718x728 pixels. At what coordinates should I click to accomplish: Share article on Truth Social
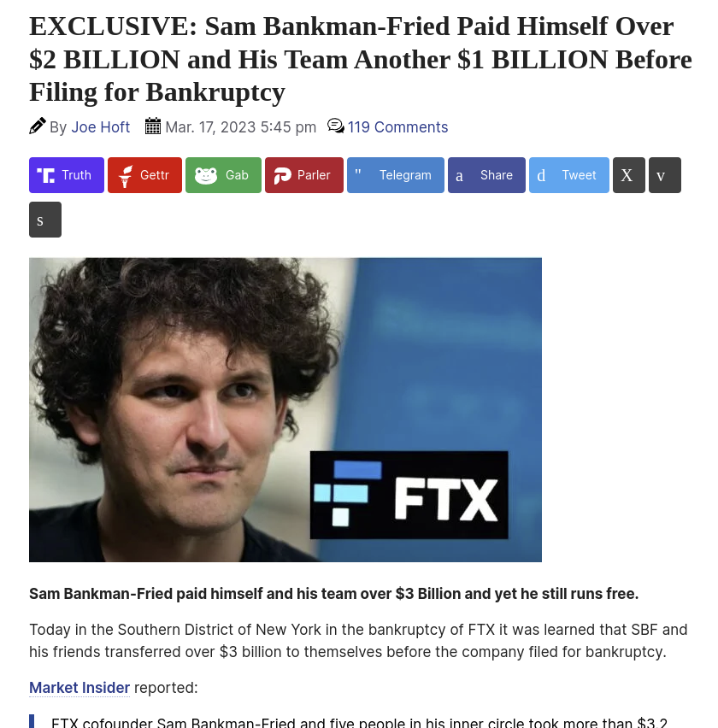click(67, 175)
